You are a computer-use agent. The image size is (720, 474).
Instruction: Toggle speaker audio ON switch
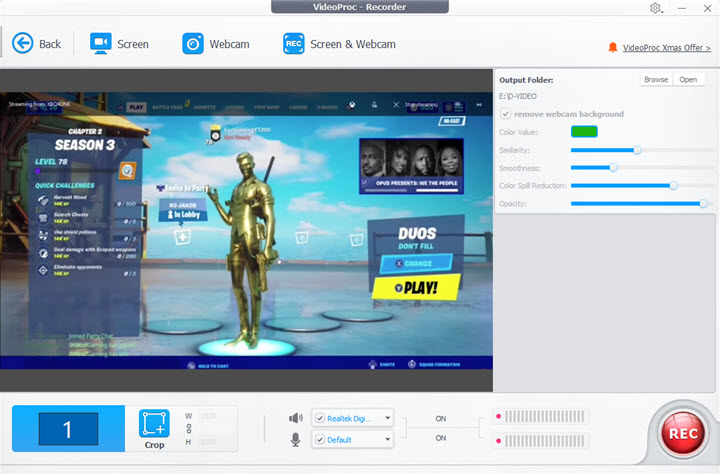(x=441, y=418)
